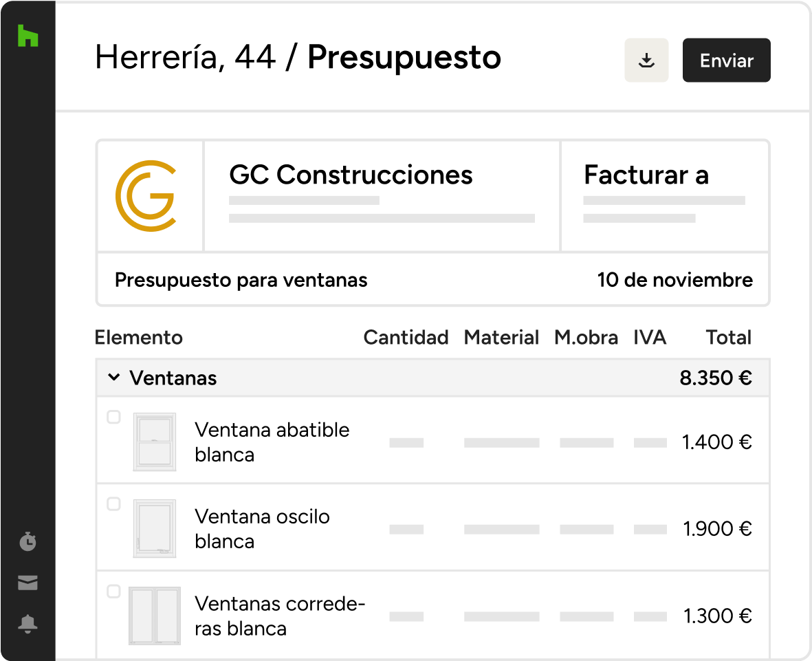Click the Cantidad column header
Image resolution: width=812 pixels, height=661 pixels.
(x=406, y=338)
